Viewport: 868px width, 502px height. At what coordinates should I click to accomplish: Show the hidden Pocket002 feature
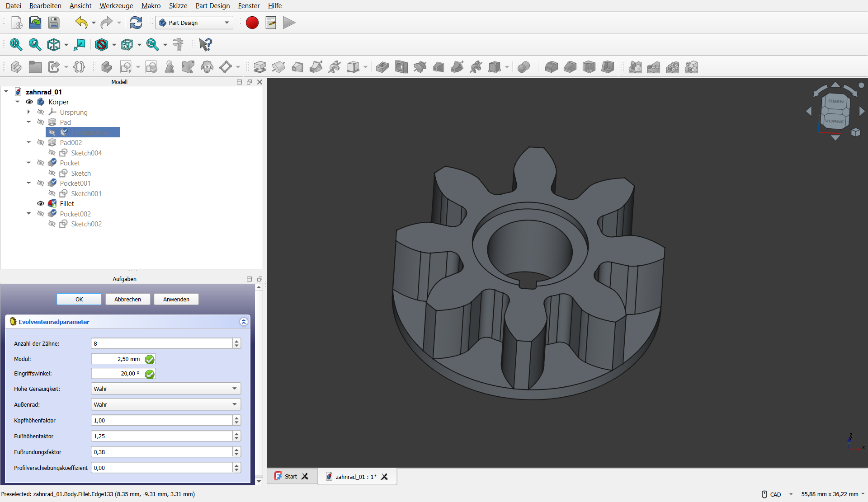[x=41, y=214]
